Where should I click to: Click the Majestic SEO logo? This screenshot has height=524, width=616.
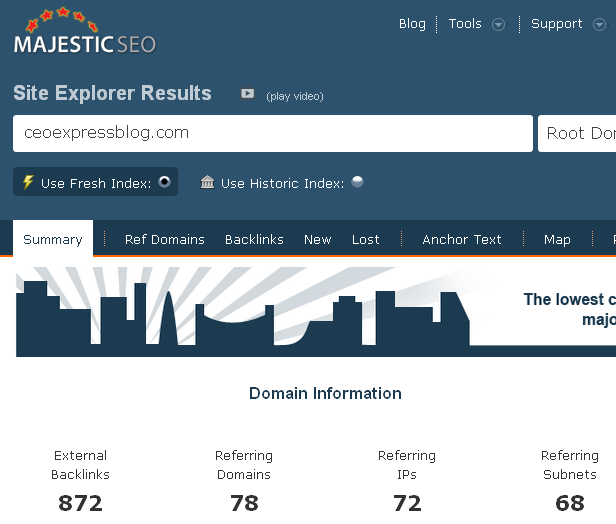point(84,34)
